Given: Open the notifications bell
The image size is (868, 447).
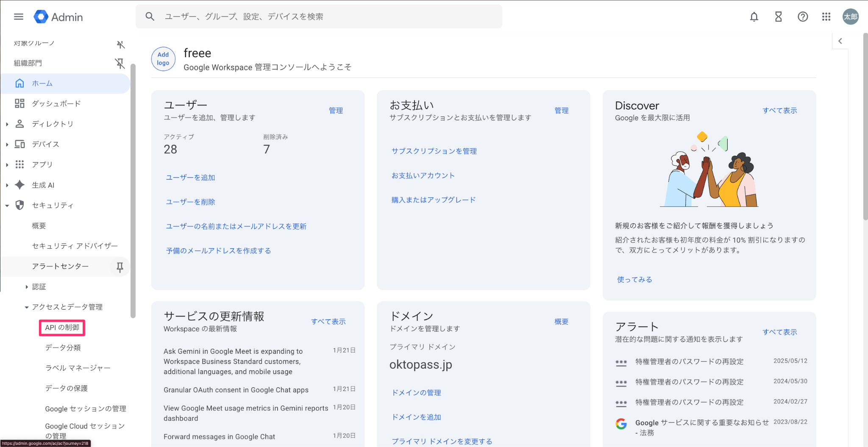Looking at the screenshot, I should (x=754, y=17).
